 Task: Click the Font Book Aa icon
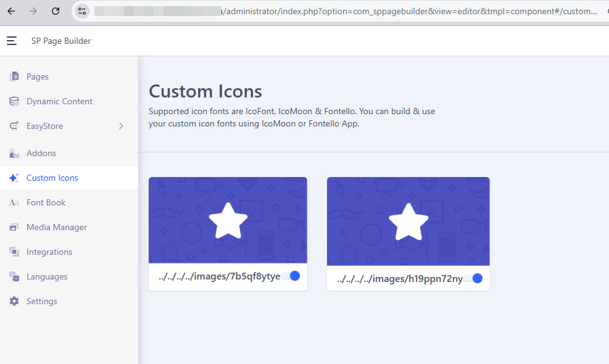click(x=14, y=202)
